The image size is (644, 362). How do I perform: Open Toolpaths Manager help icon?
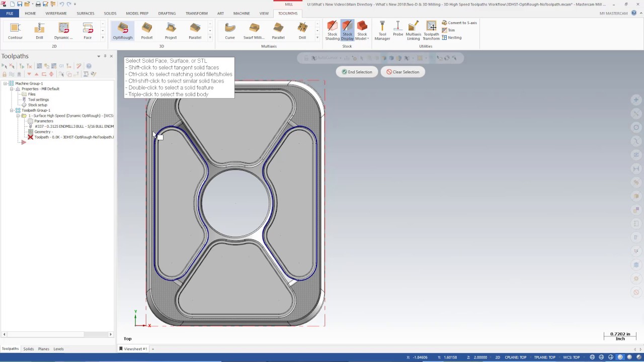coord(89,66)
